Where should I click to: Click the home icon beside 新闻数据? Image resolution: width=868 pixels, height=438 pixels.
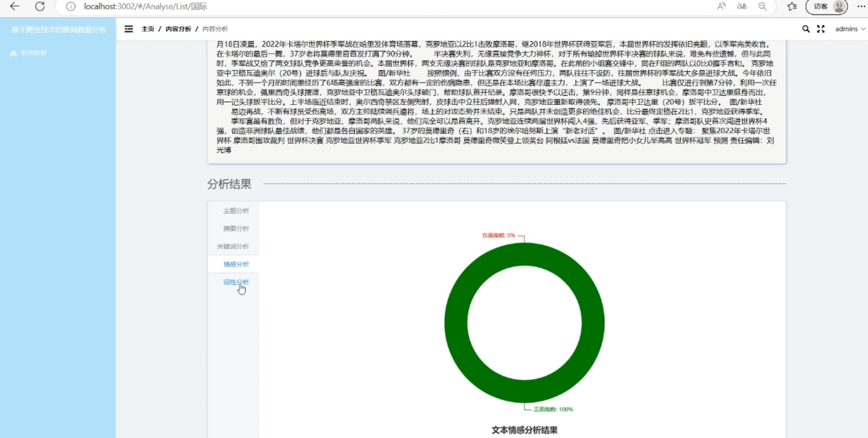pos(13,53)
